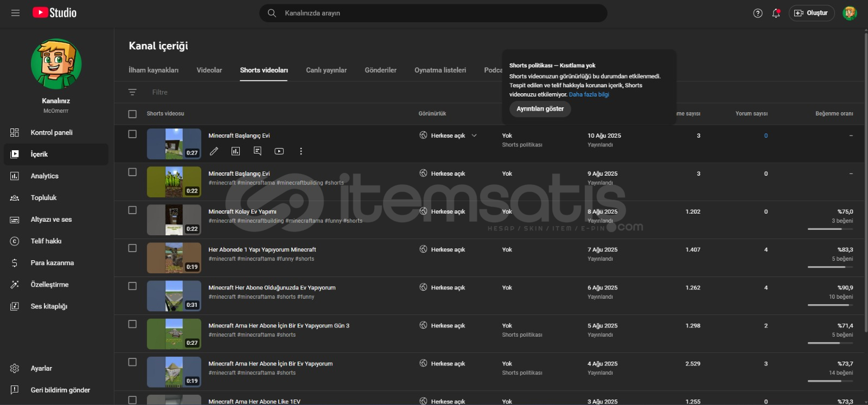Screen dimensions: 868x405
Task: Open comments icon for first video
Action: coord(258,151)
